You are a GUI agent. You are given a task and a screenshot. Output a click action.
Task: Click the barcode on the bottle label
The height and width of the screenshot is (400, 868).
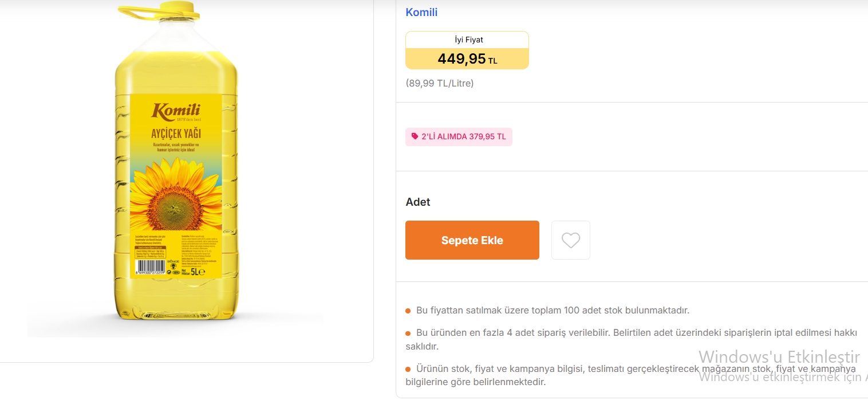[150, 266]
